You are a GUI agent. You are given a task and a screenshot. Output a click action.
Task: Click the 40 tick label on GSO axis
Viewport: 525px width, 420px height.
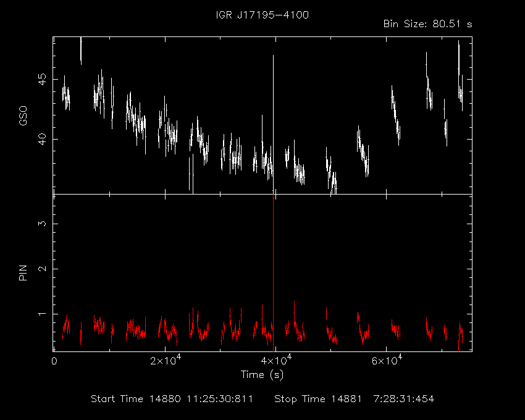click(x=43, y=139)
